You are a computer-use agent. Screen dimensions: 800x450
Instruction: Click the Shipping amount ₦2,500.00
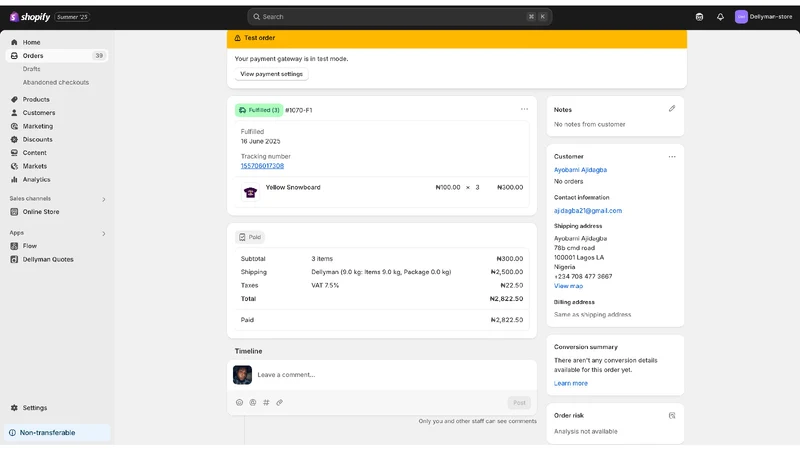pos(506,272)
